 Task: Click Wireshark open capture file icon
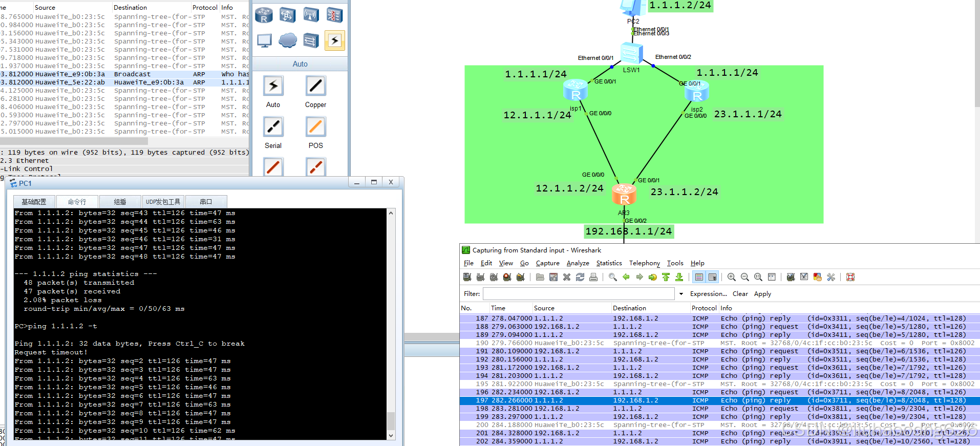pos(540,277)
